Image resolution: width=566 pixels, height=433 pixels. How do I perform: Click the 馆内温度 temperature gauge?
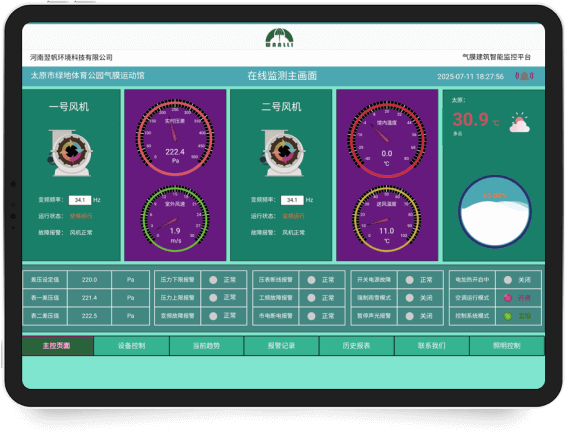[387, 139]
